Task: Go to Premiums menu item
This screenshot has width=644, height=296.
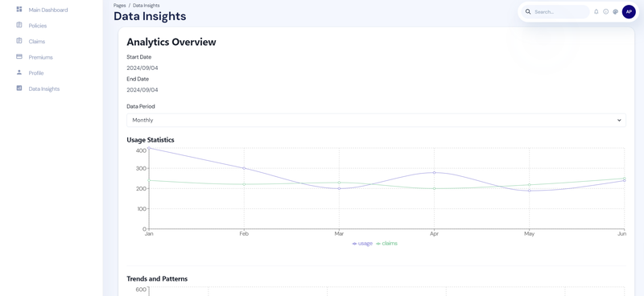Action: point(41,57)
